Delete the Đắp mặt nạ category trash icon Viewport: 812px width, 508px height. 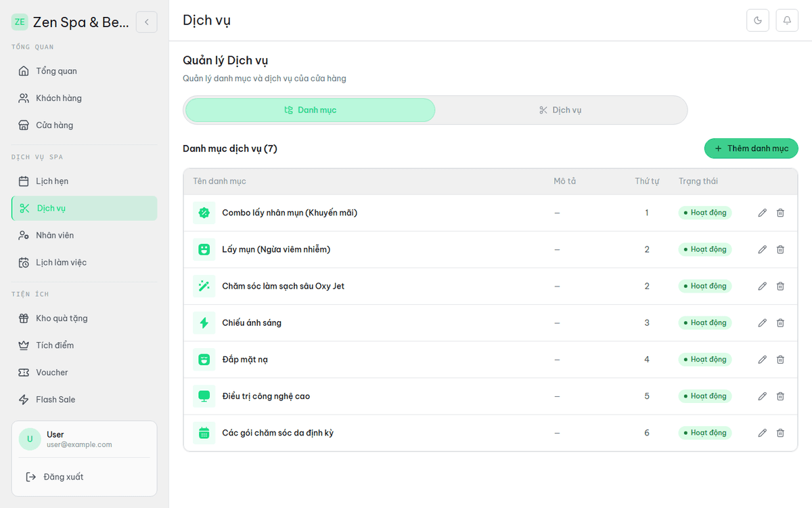pyautogui.click(x=780, y=360)
